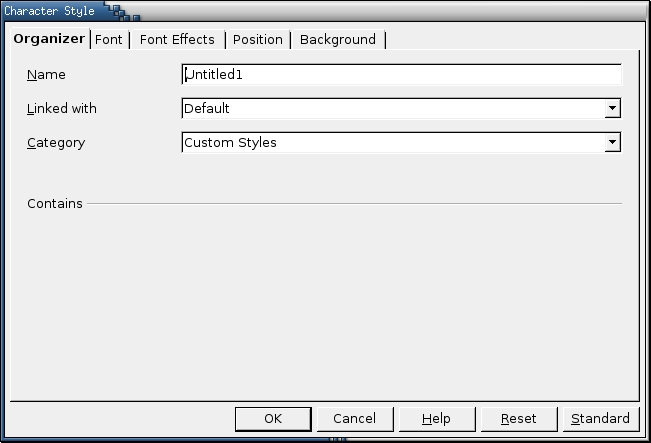Open Help for this dialog
The width and height of the screenshot is (651, 443).
click(x=436, y=419)
